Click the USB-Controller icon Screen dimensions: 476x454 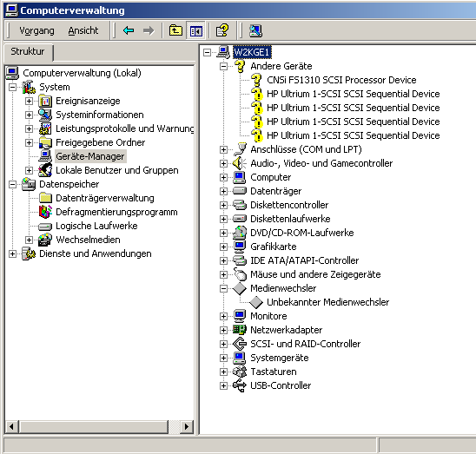[240, 385]
